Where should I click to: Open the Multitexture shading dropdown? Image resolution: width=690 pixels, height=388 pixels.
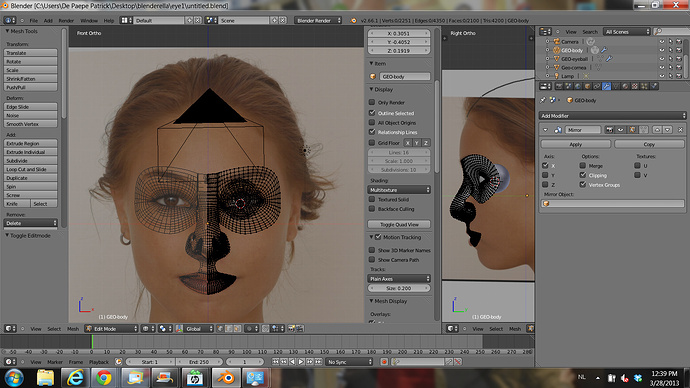coord(399,190)
